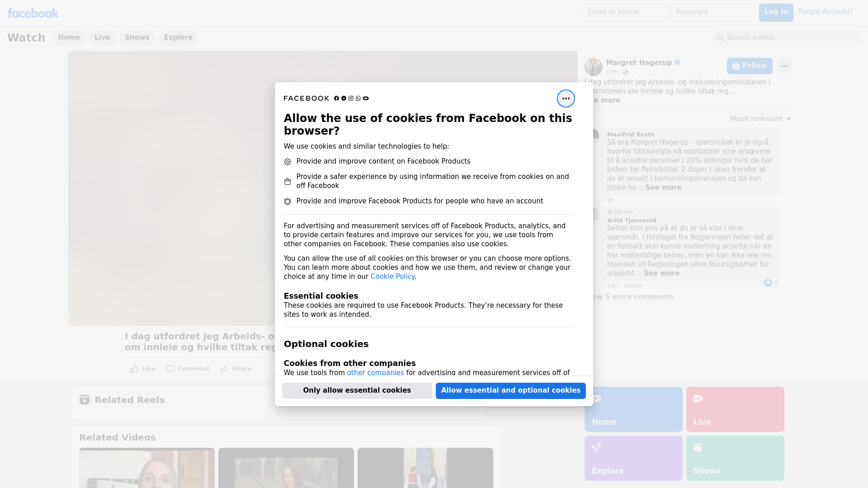This screenshot has height=488, width=868.
Task: Expand Arild Tjensvold's comment with See more
Action: pyautogui.click(x=661, y=273)
